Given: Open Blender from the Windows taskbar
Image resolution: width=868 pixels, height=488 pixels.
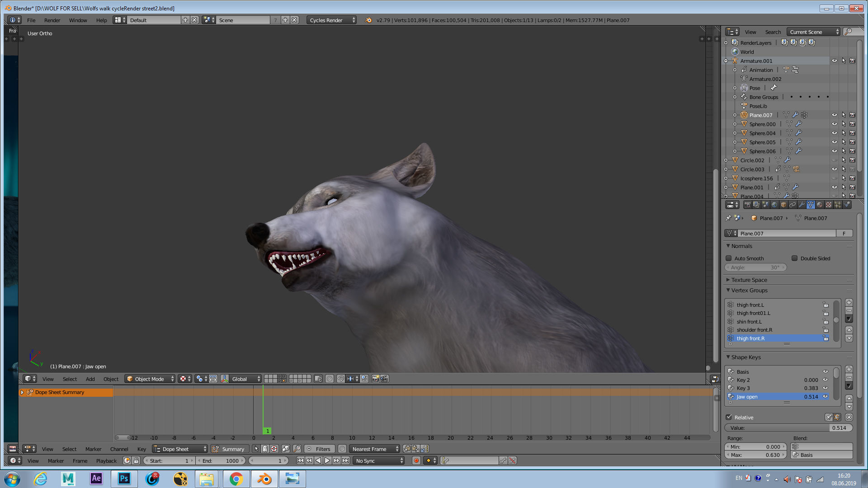Looking at the screenshot, I should click(264, 479).
